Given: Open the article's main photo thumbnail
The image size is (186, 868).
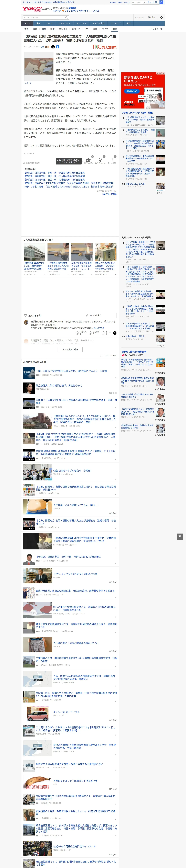Looking at the screenshot, I should tap(39, 66).
